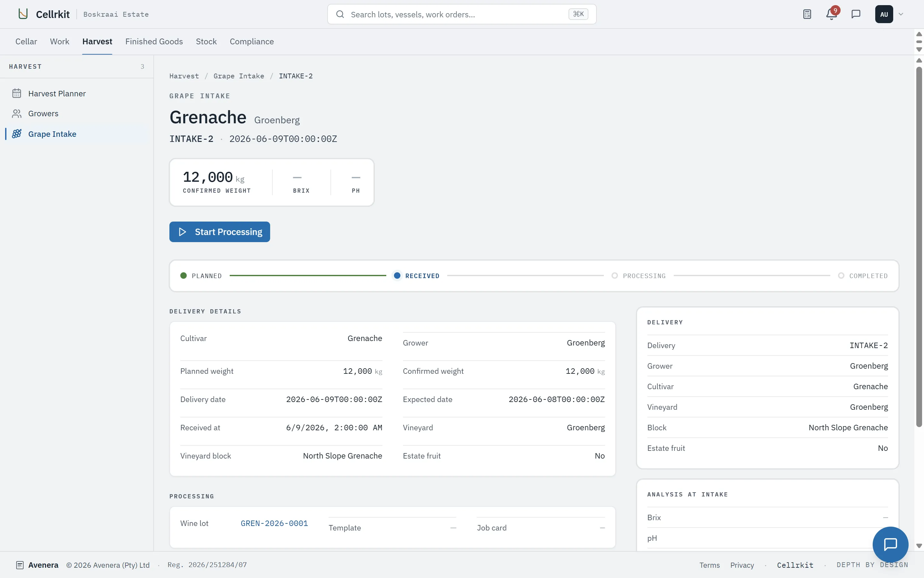Click the Brix row in Analysis at Intake
This screenshot has width=924, height=578.
point(767,517)
